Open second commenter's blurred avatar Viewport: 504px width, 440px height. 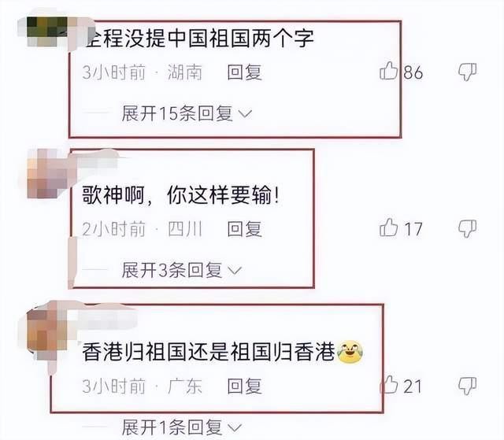pos(47,173)
